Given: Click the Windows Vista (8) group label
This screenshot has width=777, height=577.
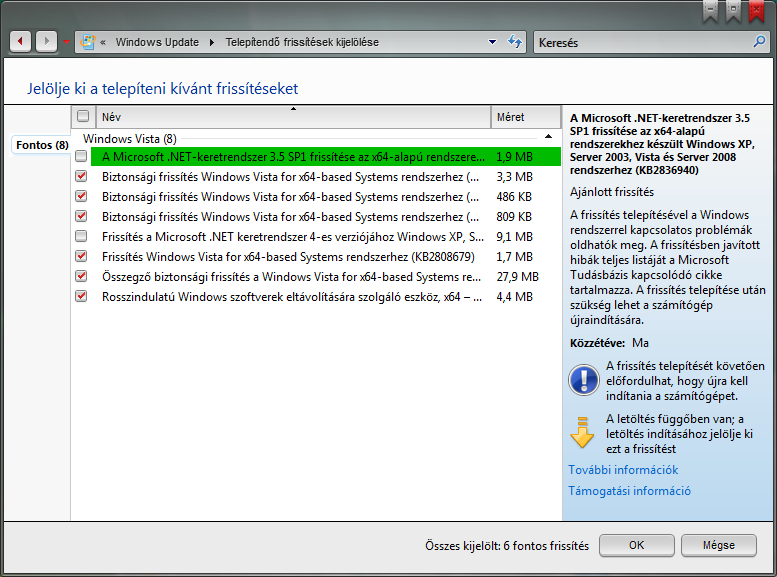Looking at the screenshot, I should point(129,138).
